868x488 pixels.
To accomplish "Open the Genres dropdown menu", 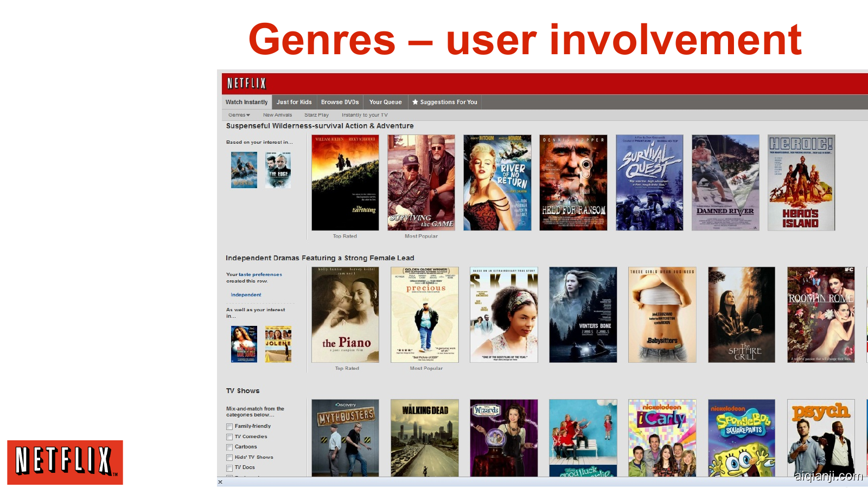I will pos(239,114).
